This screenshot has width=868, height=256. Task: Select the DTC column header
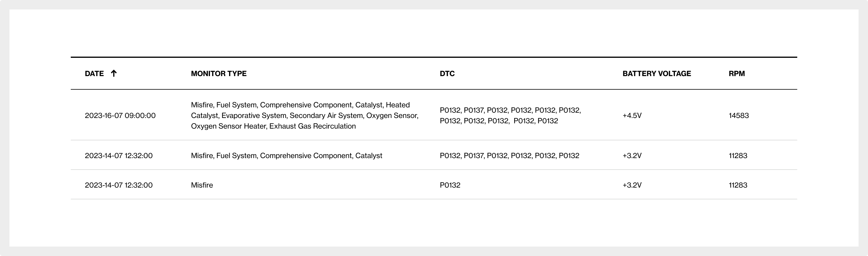coord(447,74)
